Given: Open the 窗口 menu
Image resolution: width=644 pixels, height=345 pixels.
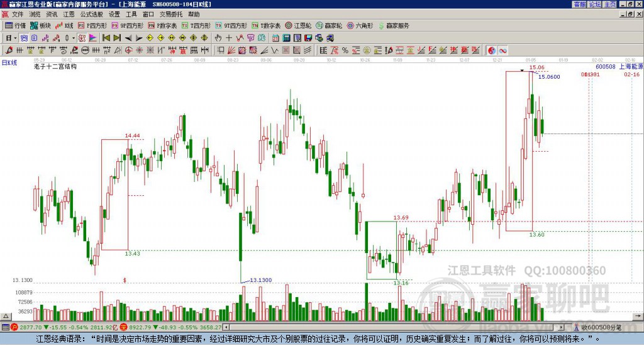Looking at the screenshot, I should (148, 14).
